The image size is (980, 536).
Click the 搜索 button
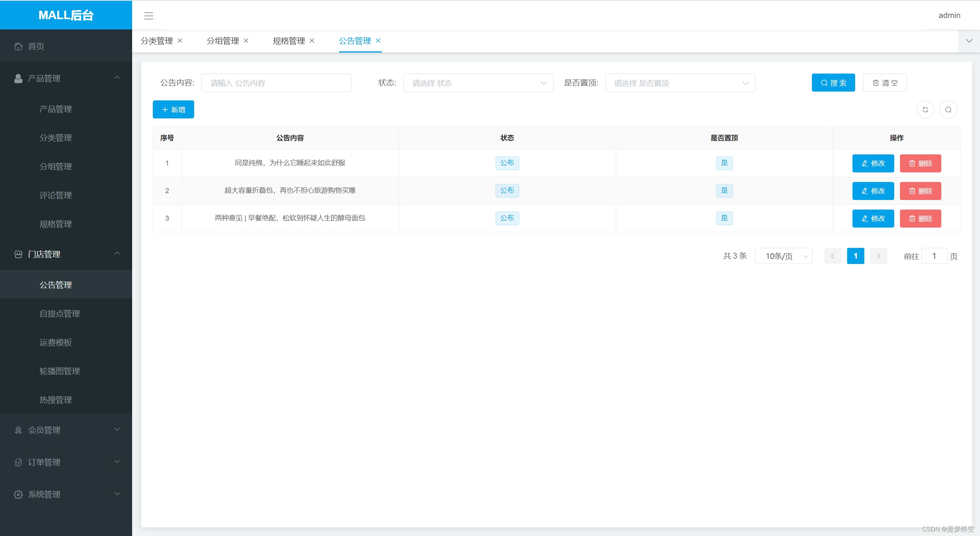833,83
